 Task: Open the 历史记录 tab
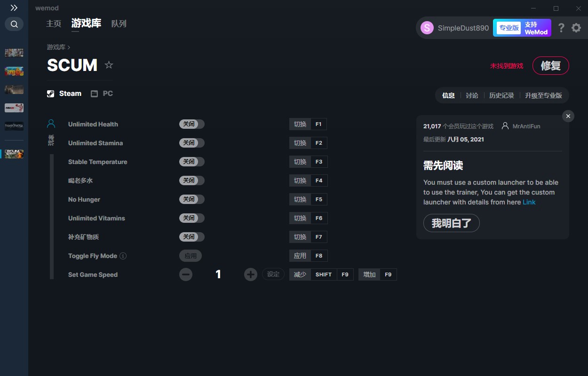click(501, 95)
